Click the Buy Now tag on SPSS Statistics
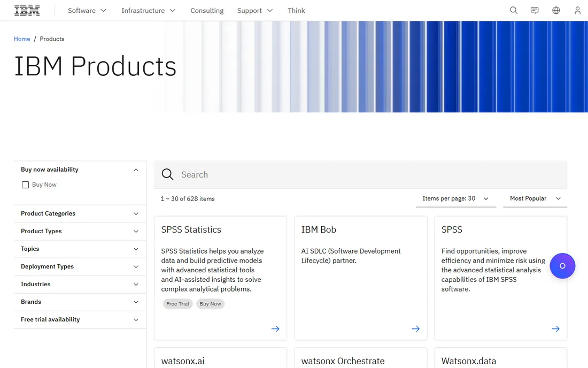Viewport: 588px width, 368px height. [210, 304]
